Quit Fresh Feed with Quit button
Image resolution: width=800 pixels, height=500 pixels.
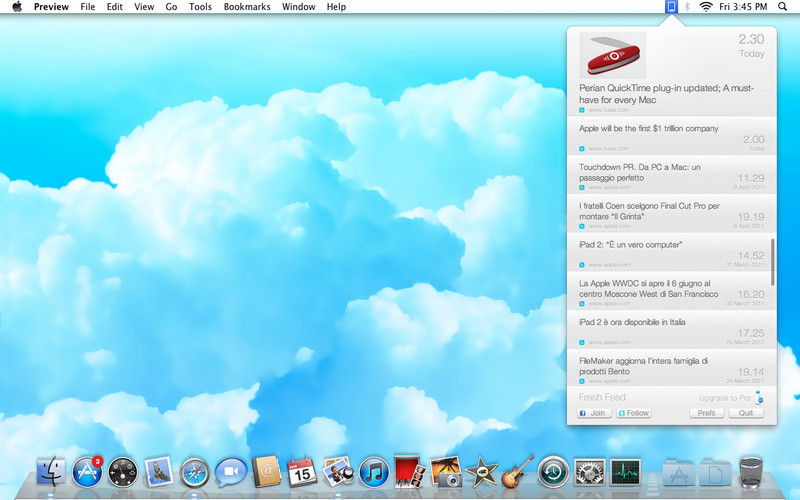[x=746, y=413]
